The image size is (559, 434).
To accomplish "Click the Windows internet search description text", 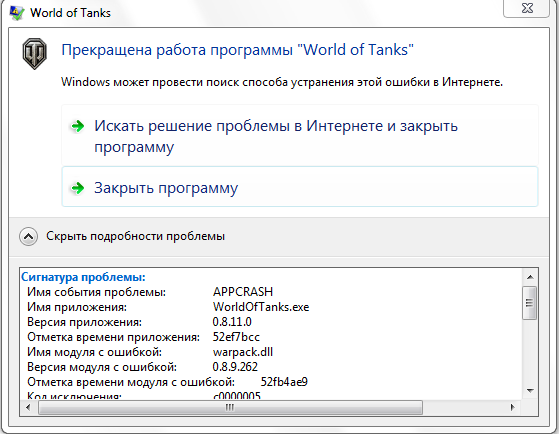I will (x=282, y=82).
